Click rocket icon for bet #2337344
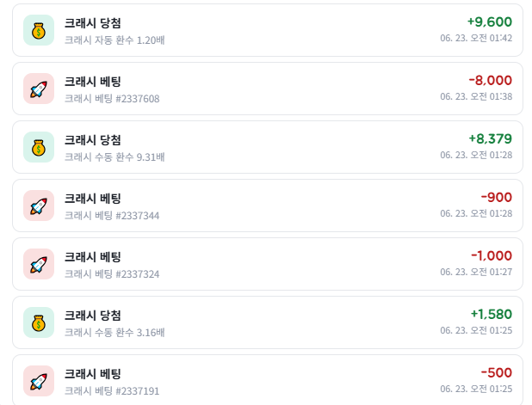Viewport: 532px width, 405px height. [x=39, y=206]
